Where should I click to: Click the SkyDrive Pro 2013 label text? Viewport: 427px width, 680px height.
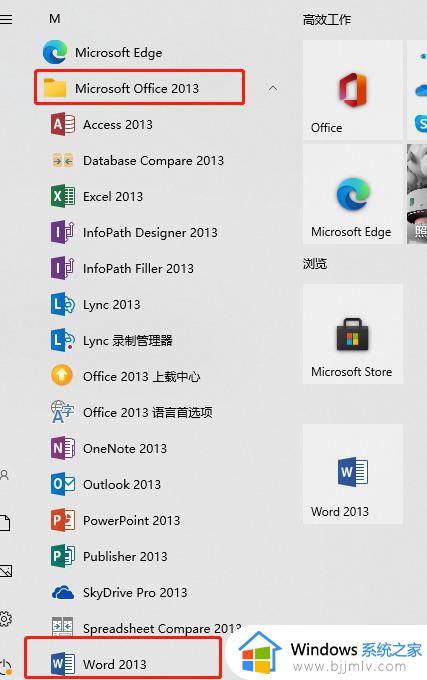(135, 592)
